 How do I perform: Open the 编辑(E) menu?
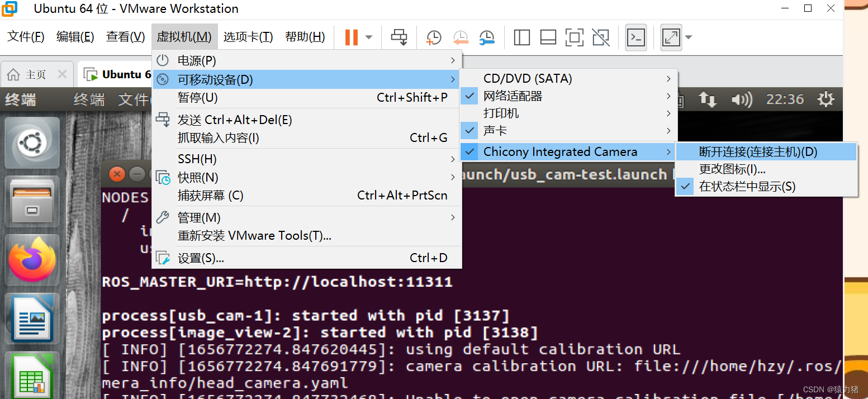75,37
